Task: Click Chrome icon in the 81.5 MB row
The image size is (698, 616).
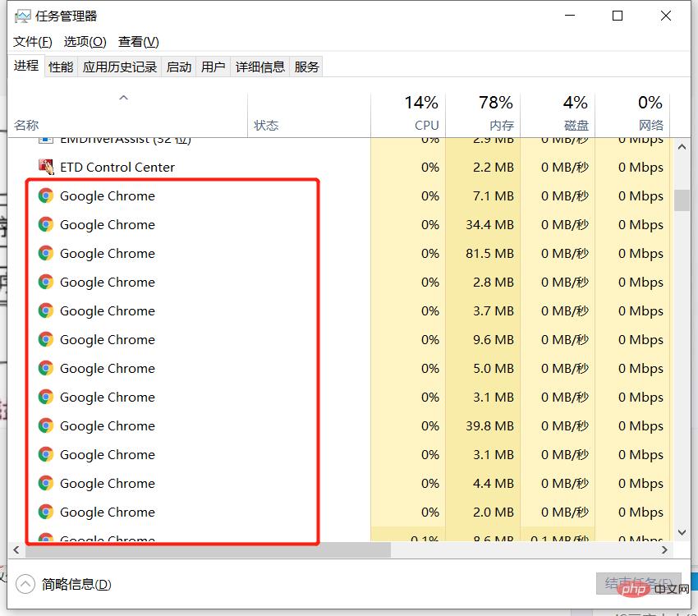Action: coord(46,253)
